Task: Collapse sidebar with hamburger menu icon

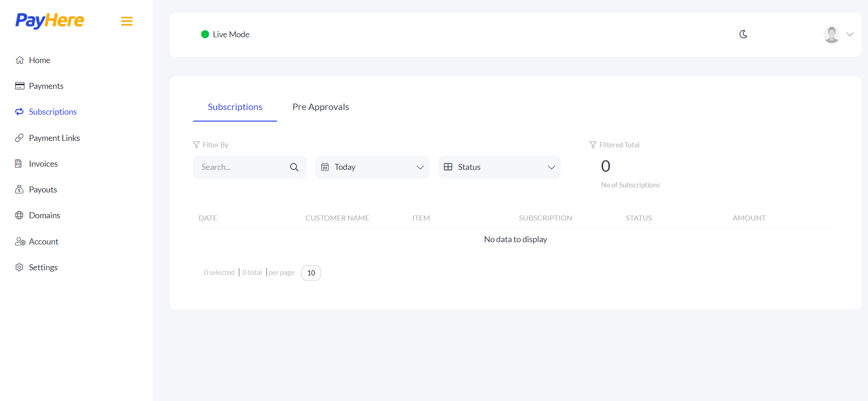Action: tap(127, 21)
